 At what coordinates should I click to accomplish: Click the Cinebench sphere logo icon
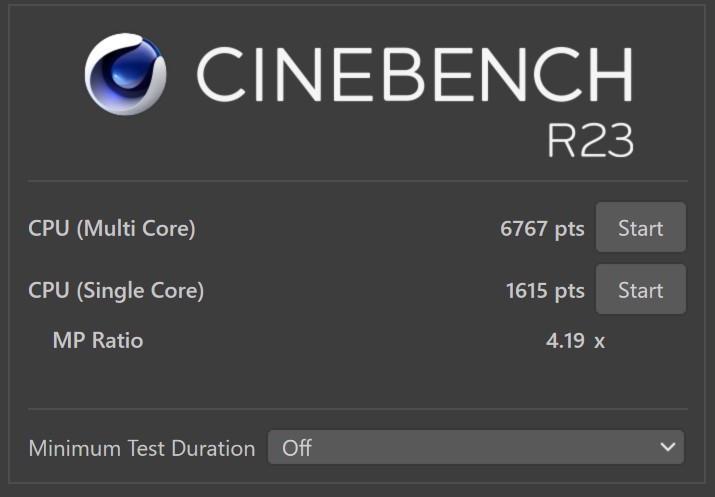click(125, 73)
